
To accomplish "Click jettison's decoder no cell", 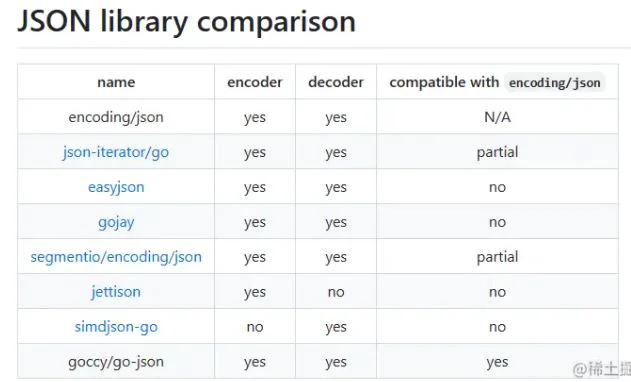I will (336, 292).
